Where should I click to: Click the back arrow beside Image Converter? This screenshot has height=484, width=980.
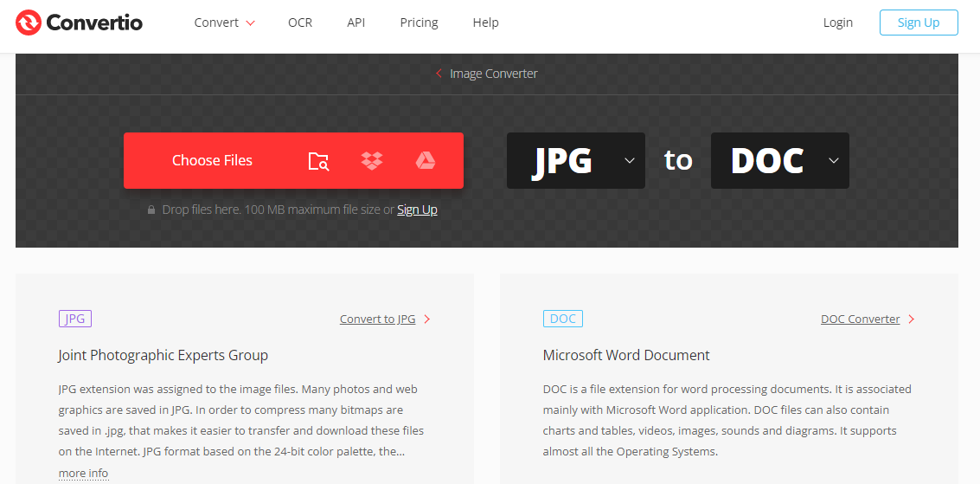pyautogui.click(x=439, y=74)
